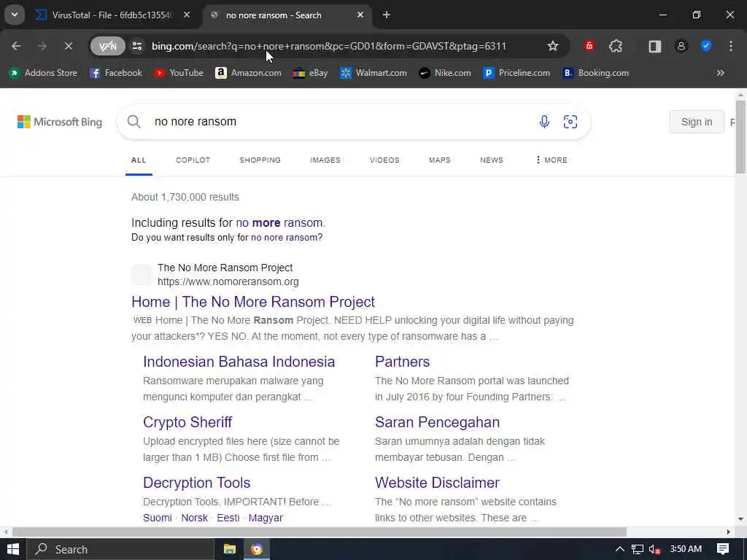Click the horizontal page scrollbar
The width and height of the screenshot is (747, 560).
(x=320, y=532)
